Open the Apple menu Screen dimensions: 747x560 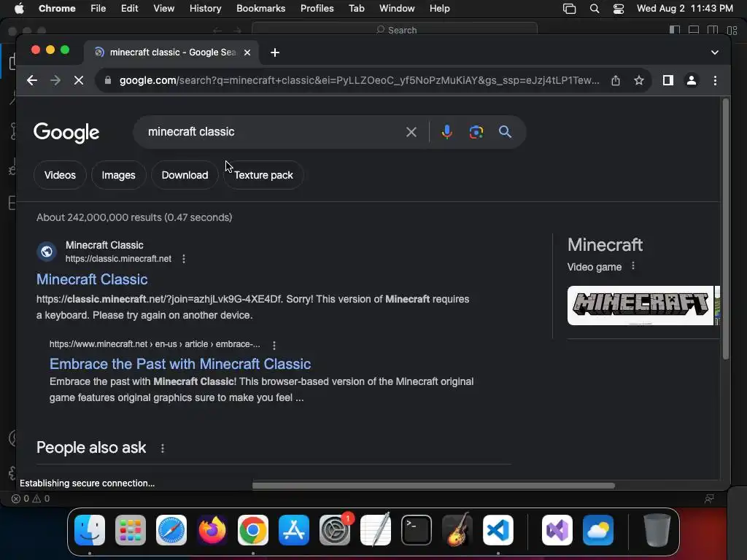19,8
